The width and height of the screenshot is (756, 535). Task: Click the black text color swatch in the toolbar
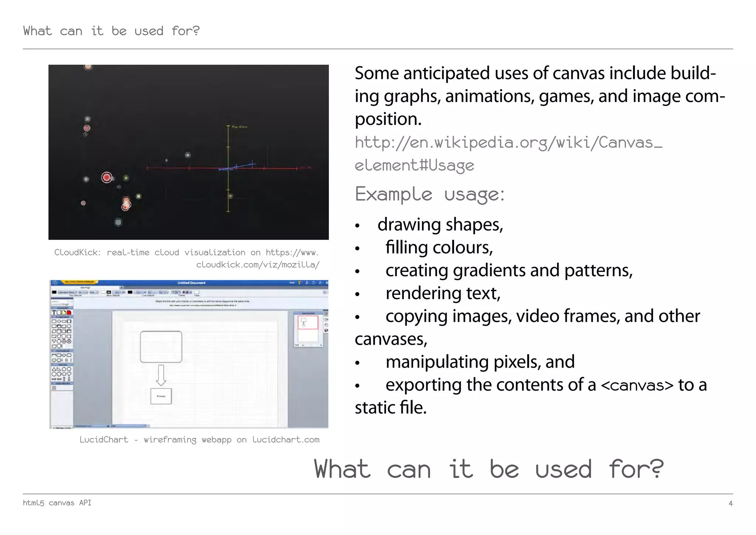pyautogui.click(x=54, y=292)
